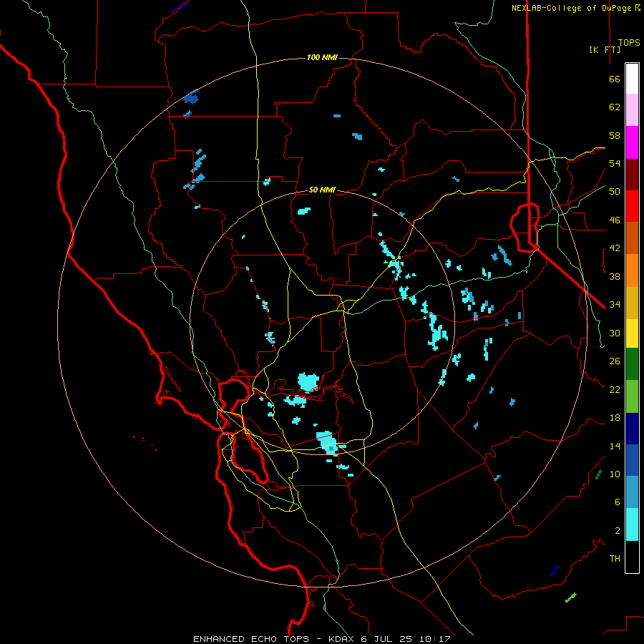Click the legend value 42
Screen dimensions: 644x644
pyautogui.click(x=615, y=248)
